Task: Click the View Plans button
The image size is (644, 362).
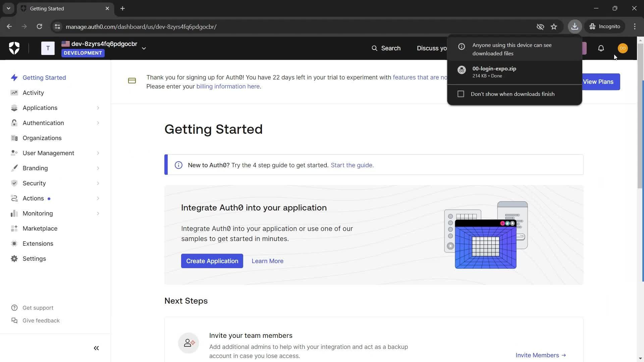Action: coord(601,82)
